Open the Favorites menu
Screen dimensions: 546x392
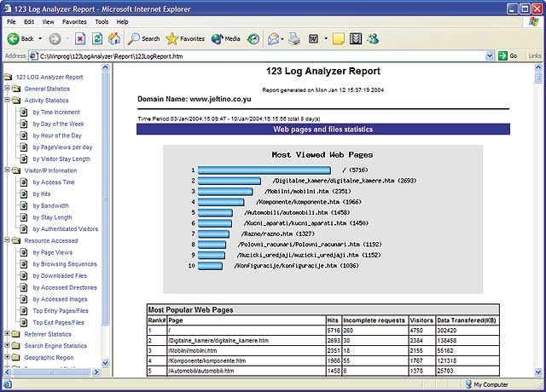[74, 21]
